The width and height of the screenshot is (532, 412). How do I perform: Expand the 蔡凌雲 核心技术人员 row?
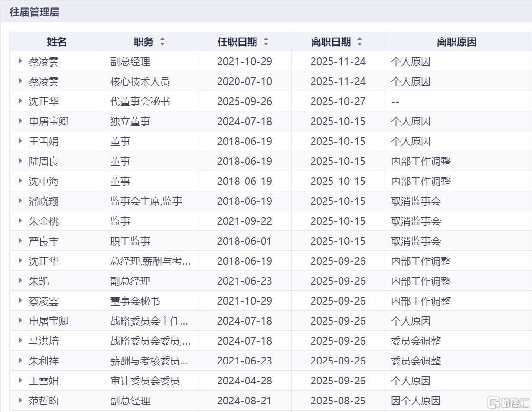point(20,81)
